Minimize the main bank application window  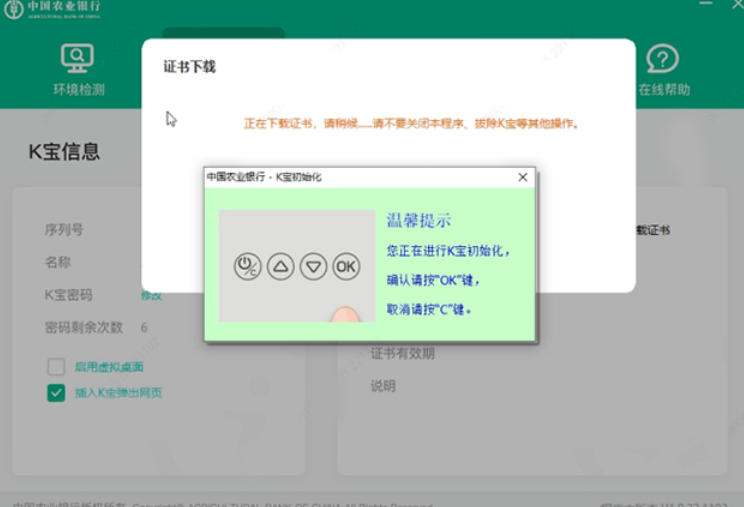706,4
